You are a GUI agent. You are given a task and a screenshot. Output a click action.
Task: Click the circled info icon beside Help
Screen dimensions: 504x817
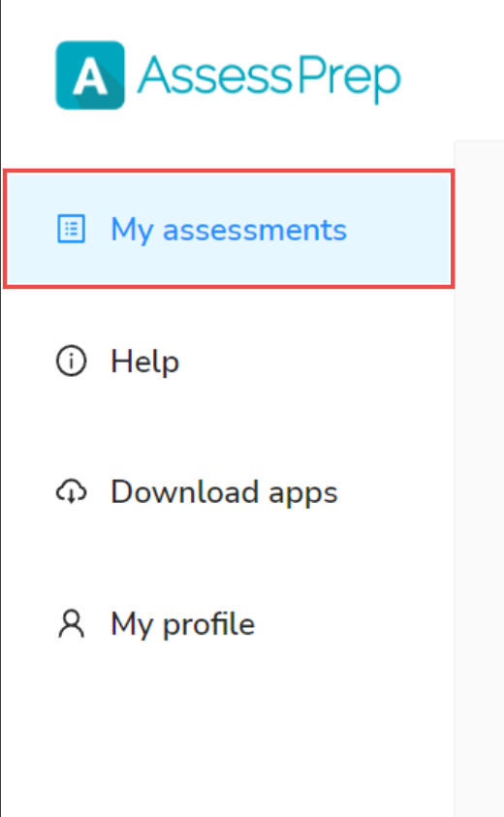click(x=71, y=361)
